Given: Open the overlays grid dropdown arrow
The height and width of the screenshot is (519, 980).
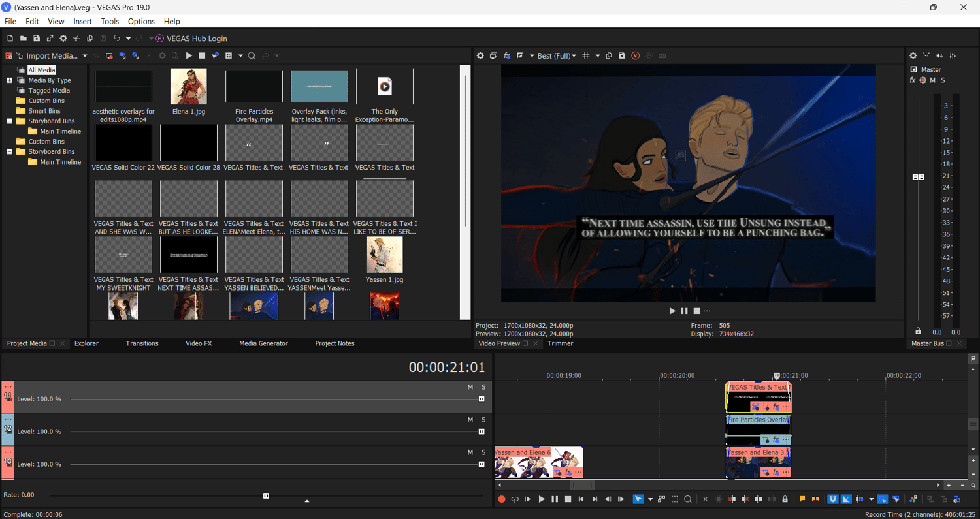Looking at the screenshot, I should tap(598, 56).
